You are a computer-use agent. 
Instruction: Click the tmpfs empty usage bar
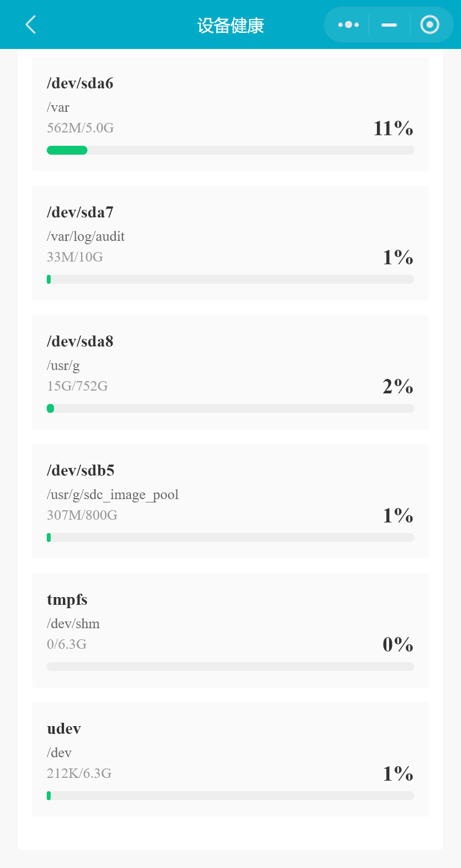pos(230,667)
